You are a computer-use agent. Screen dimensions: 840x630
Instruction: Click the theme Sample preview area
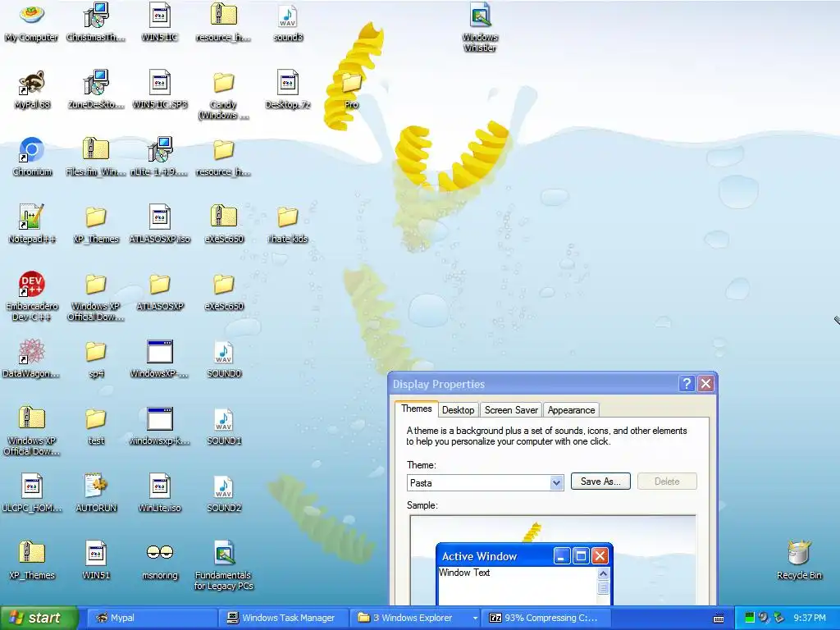point(553,559)
